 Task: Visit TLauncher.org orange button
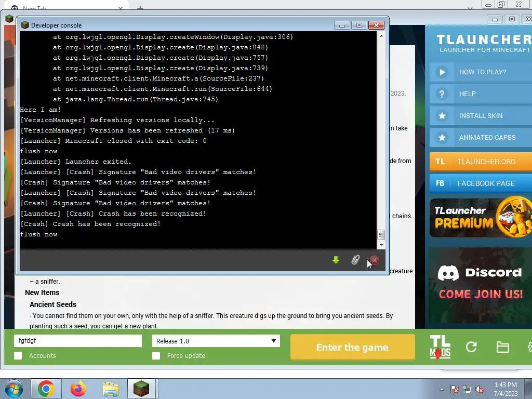(481, 162)
